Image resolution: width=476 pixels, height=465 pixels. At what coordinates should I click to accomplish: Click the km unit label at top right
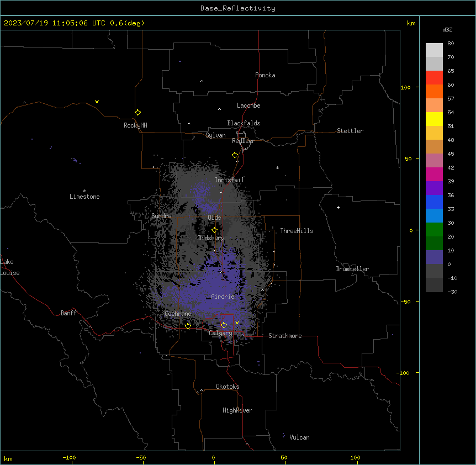pyautogui.click(x=411, y=23)
